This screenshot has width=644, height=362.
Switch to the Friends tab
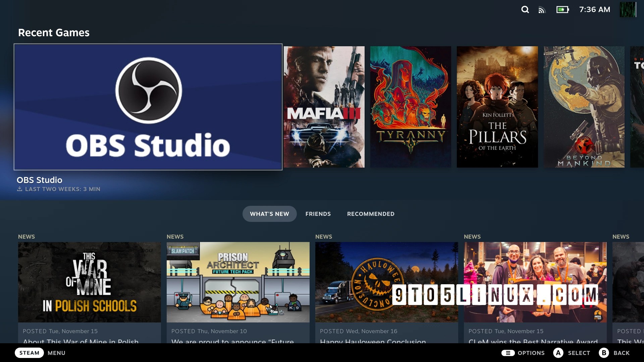point(318,214)
